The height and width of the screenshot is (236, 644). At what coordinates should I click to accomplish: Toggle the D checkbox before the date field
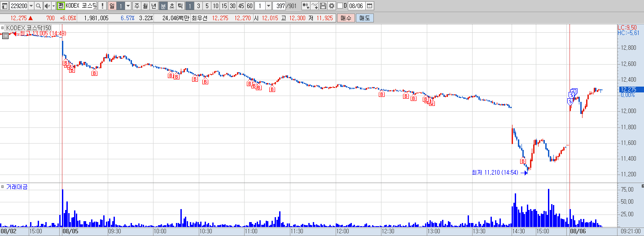point(340,6)
